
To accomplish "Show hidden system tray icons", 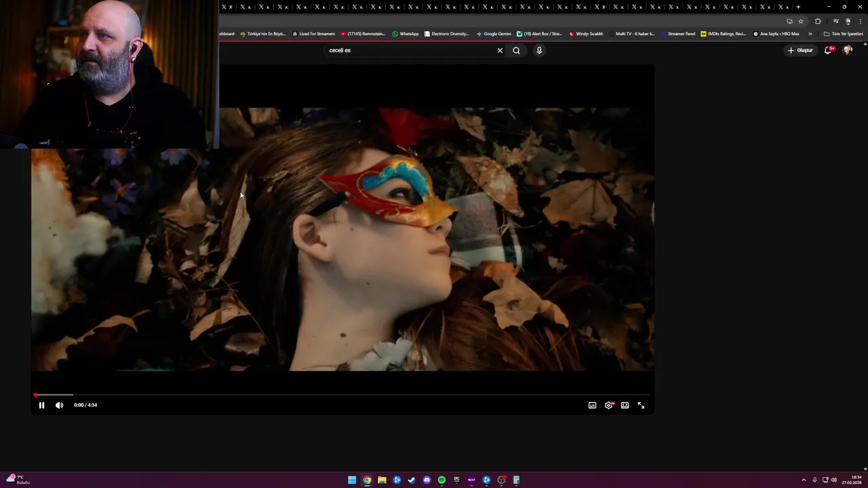I will (x=804, y=480).
